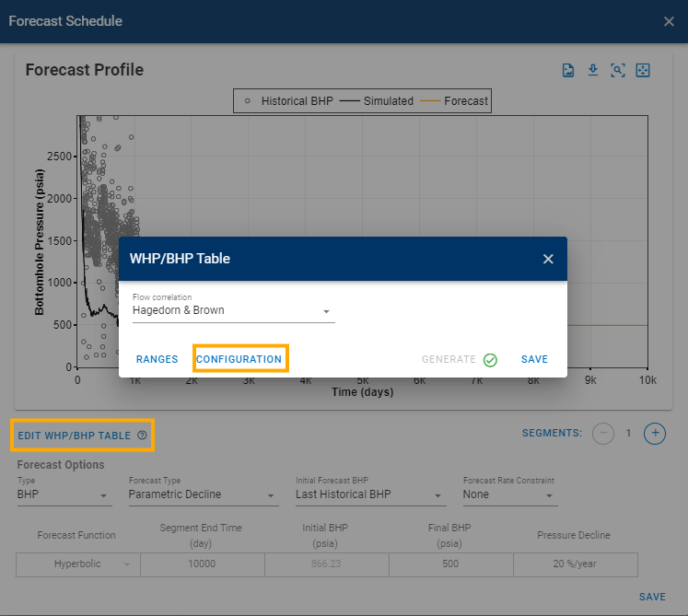The width and height of the screenshot is (688, 616).
Task: Click the SEGMENTS label
Action: click(552, 433)
